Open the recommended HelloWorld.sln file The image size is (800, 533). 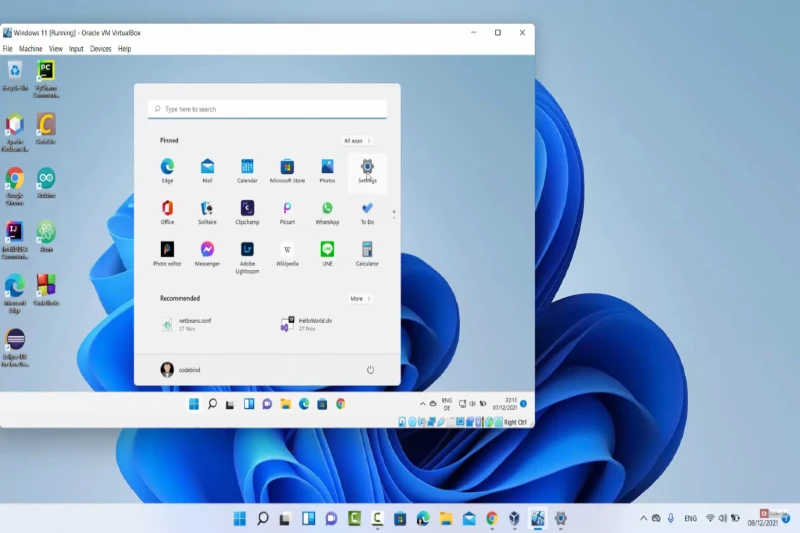point(307,324)
